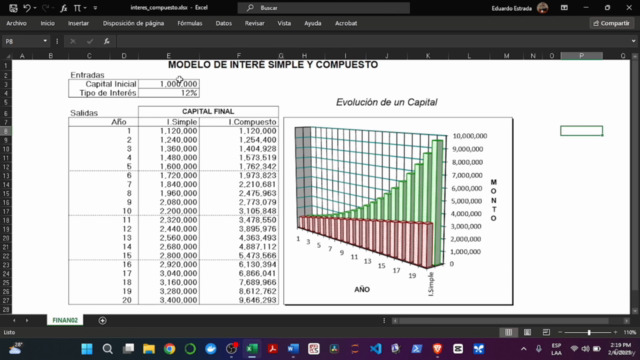The image size is (640, 360).
Task: Select row 8 header
Action: [x=6, y=131]
